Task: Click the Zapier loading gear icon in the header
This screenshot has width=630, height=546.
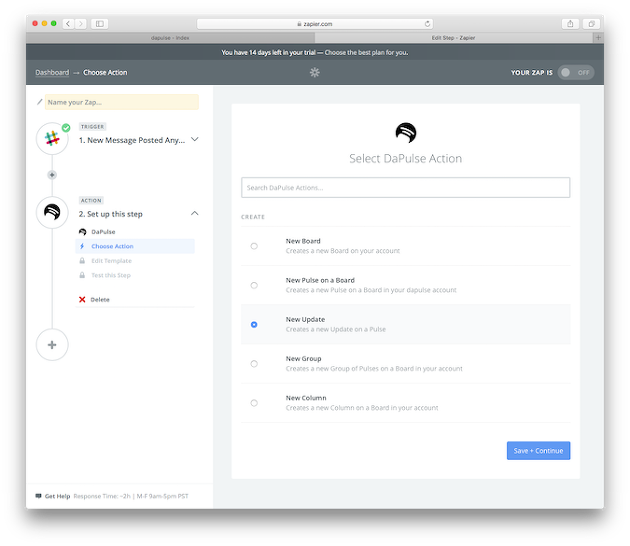Action: [315, 72]
